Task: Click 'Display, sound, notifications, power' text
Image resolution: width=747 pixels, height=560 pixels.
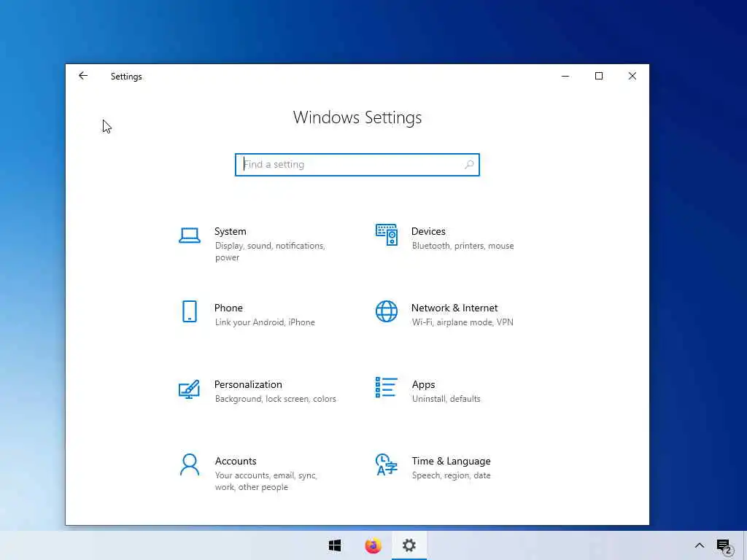Action: click(x=270, y=252)
